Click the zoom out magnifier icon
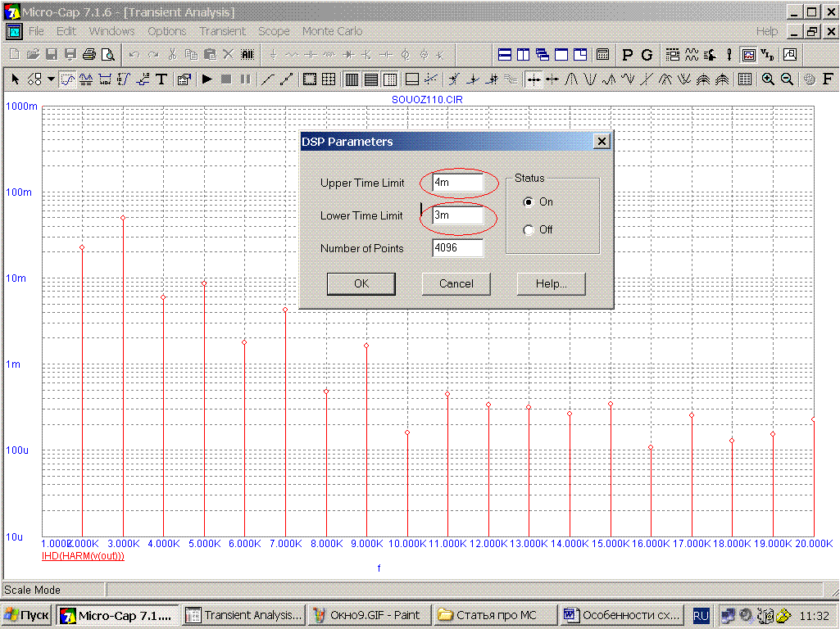Image resolution: width=840 pixels, height=629 pixels. click(x=787, y=79)
